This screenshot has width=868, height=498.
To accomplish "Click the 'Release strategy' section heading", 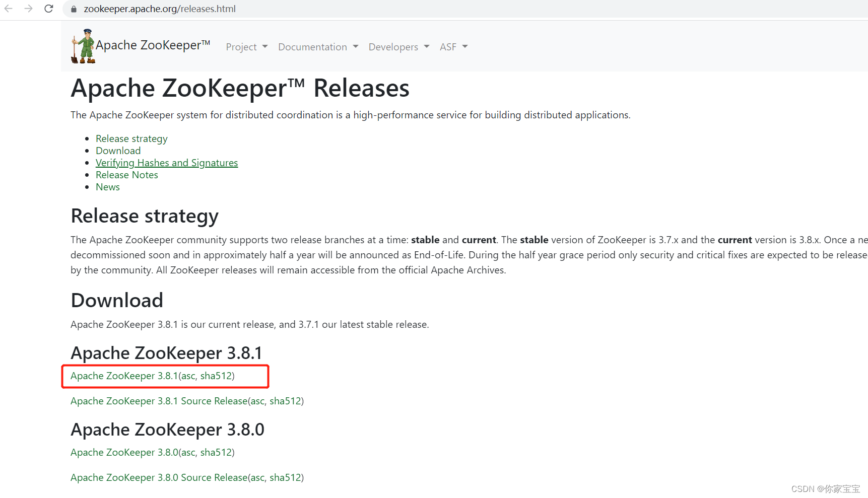I will tap(145, 216).
